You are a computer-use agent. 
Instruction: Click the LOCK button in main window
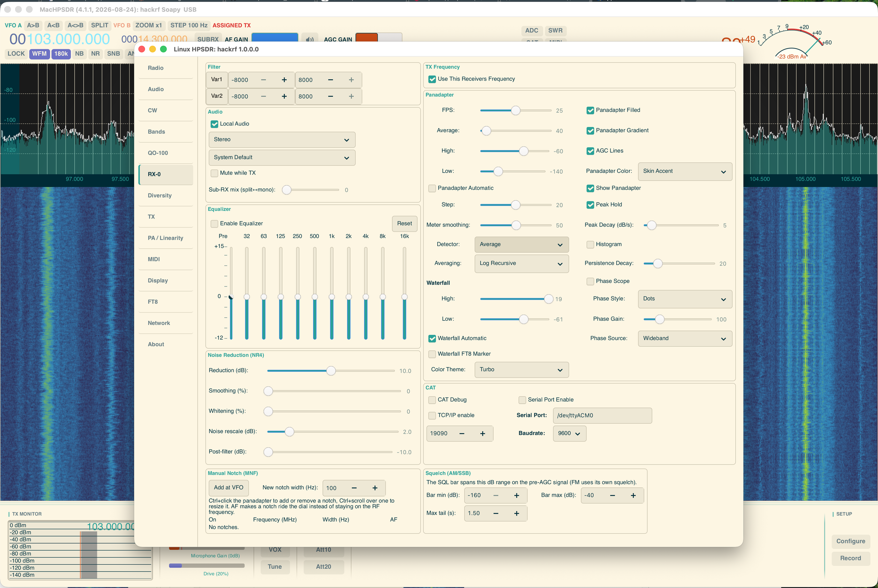point(16,54)
